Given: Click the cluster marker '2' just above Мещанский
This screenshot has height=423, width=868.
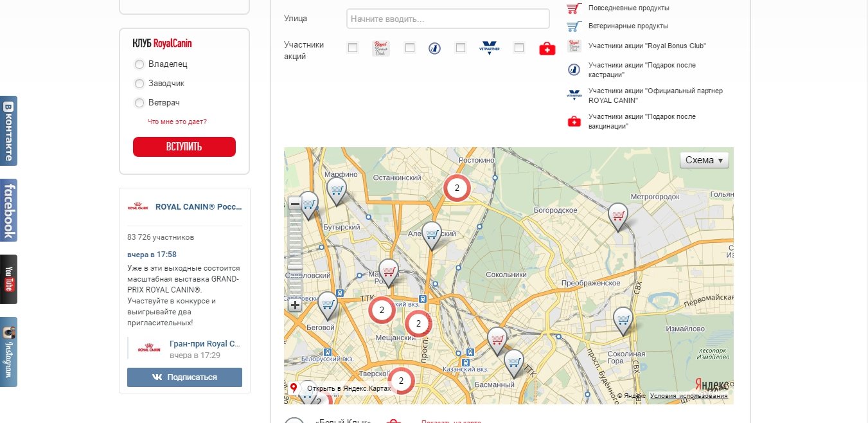Looking at the screenshot, I should [418, 323].
